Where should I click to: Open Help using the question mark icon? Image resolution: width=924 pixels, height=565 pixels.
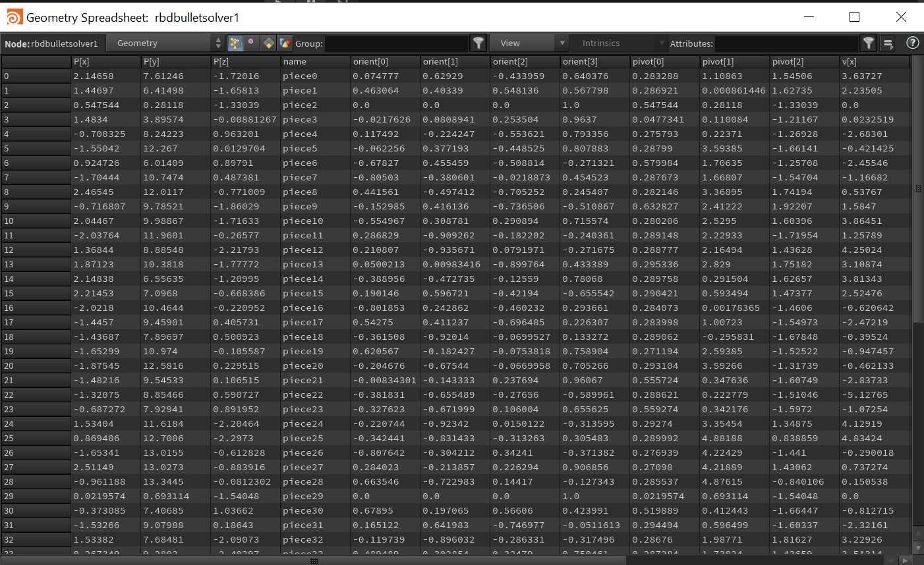click(912, 43)
